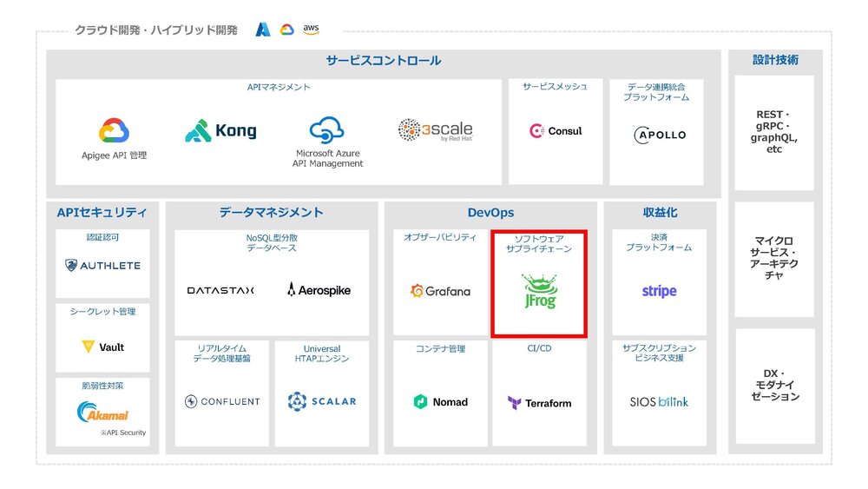Viewport: 868px width, 489px height.
Task: Click the Vault logo
Action: point(103,347)
